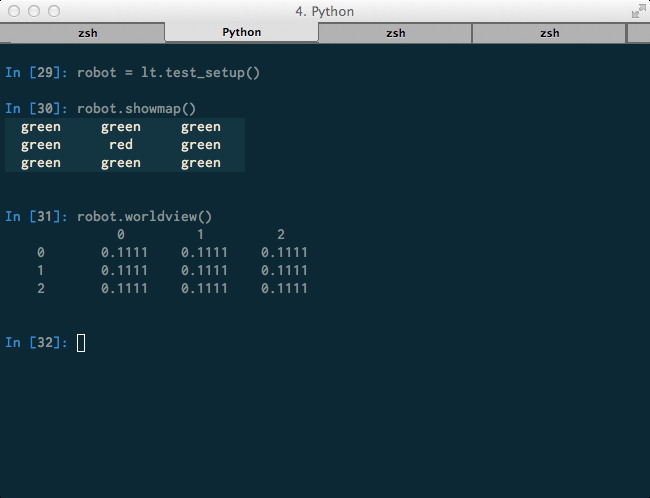Screen dimensions: 650x498
Task: Select the Python tab
Action: tap(242, 32)
